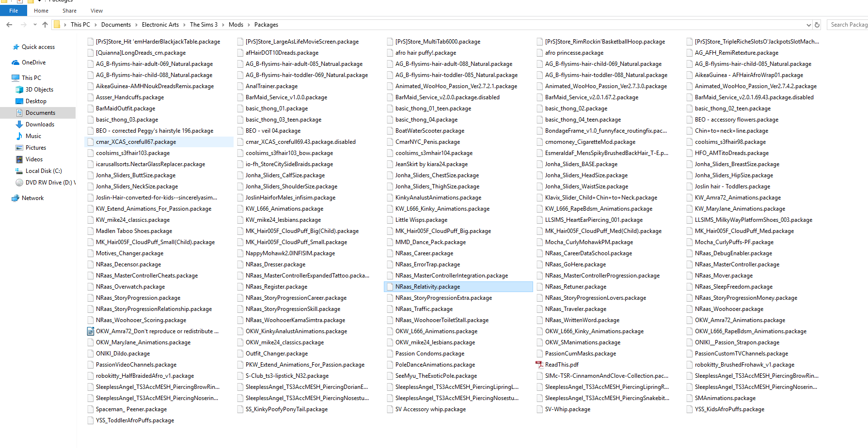Image resolution: width=868 pixels, height=448 pixels.
Task: Select file icon of YSS_ToddlerAfroPuffs.package
Action: click(x=90, y=420)
